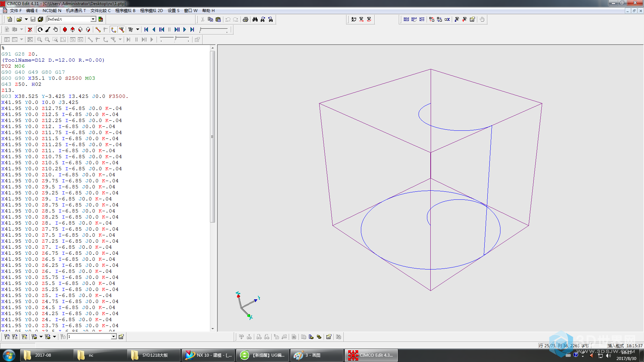Expand the Open file recent dropdown arrow
This screenshot has height=362, width=644.
tap(26, 19)
